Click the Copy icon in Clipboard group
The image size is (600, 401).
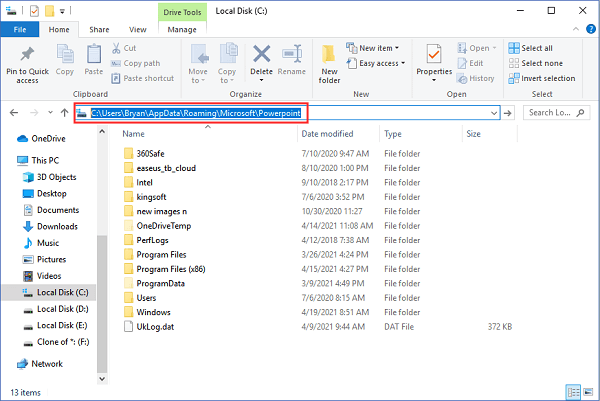(x=65, y=60)
